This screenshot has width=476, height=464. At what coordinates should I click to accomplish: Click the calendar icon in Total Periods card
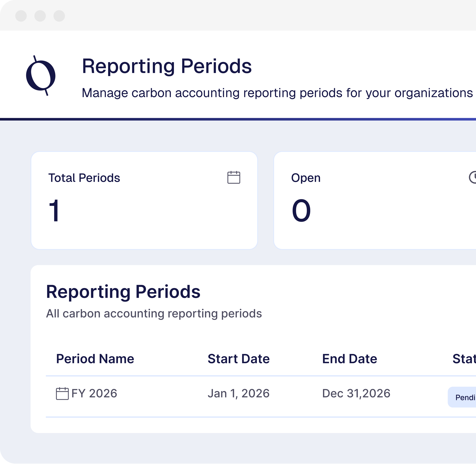234,177
